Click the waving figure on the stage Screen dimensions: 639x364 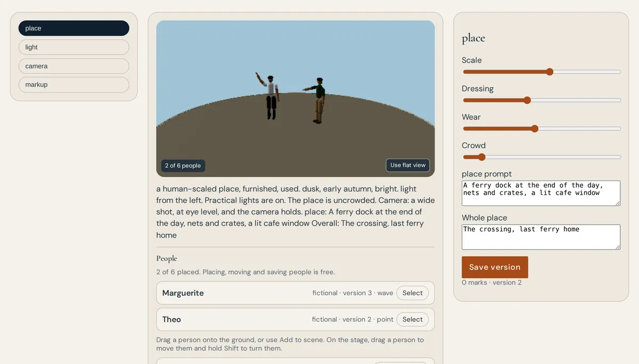271,96
